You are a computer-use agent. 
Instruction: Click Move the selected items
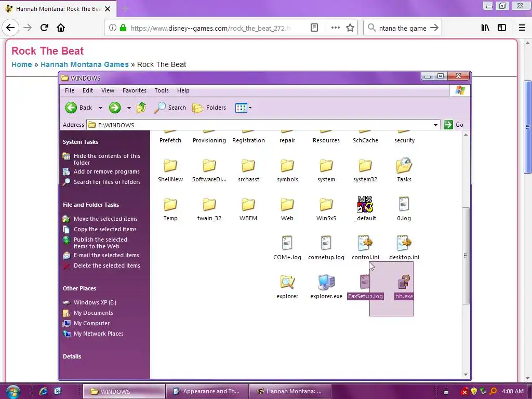[x=100, y=219]
